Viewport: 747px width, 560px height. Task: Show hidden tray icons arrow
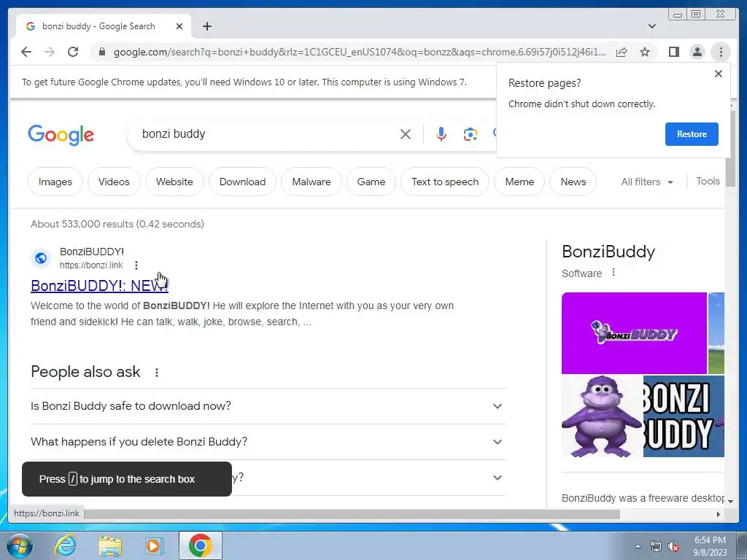point(638,546)
